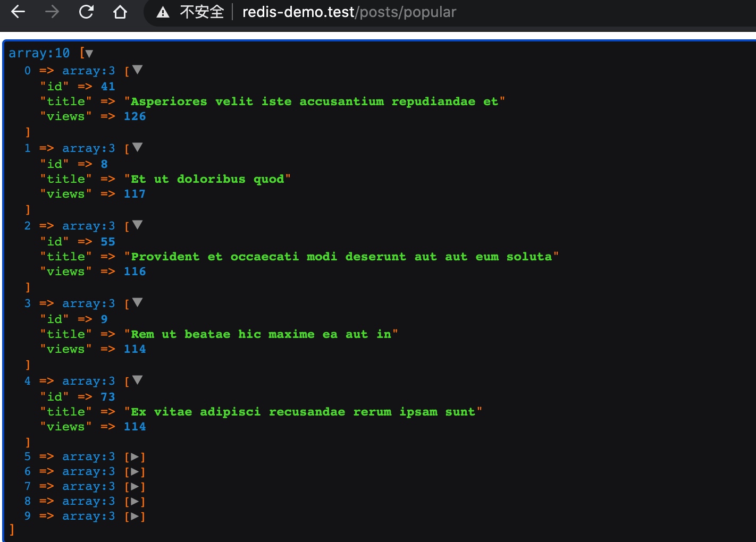The width and height of the screenshot is (756, 542).
Task: Click the id value 73
Action: [x=108, y=396]
